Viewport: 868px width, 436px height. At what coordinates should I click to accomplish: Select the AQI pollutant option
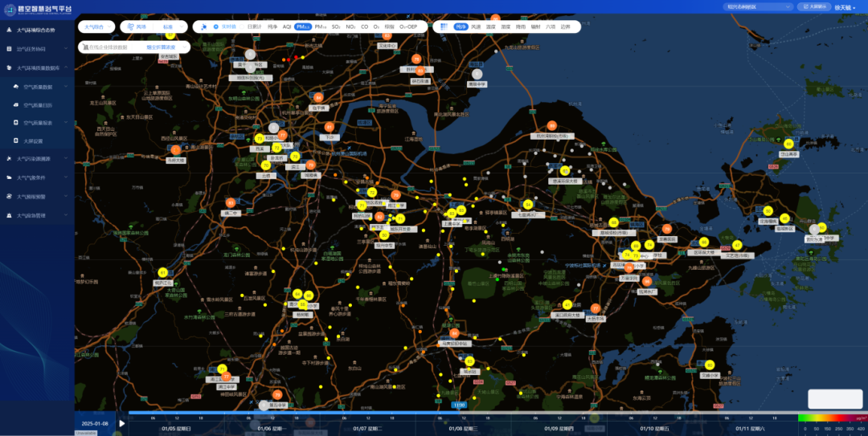pyautogui.click(x=287, y=26)
